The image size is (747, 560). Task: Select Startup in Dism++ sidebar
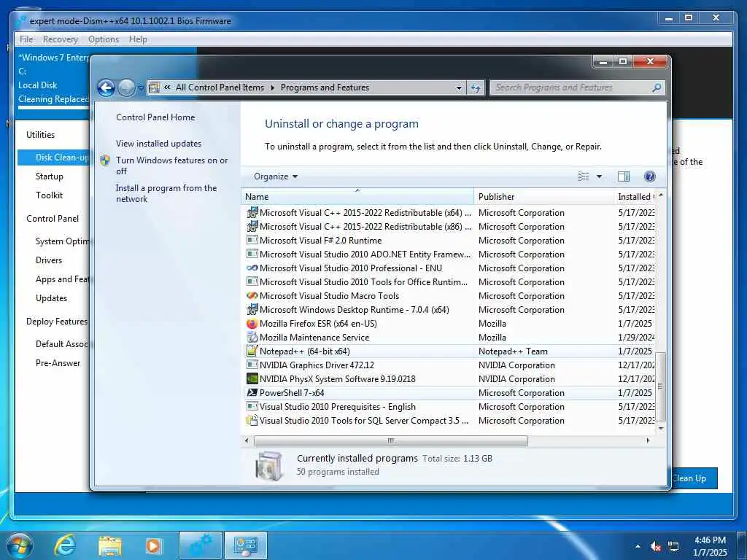pos(49,176)
